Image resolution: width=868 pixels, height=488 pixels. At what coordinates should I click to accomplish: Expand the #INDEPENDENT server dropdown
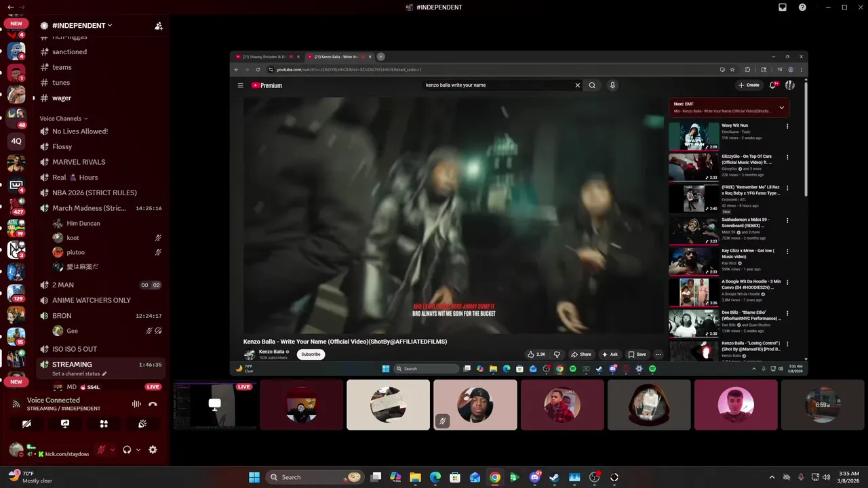click(x=109, y=26)
